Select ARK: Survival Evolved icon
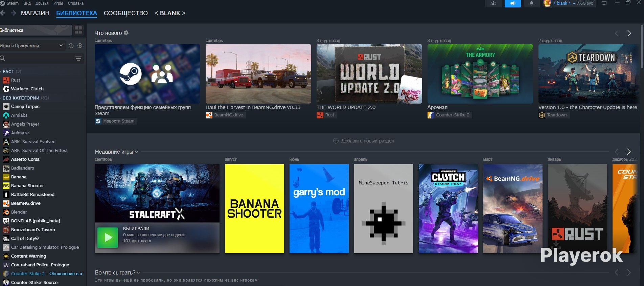The image size is (644, 286). coord(6,142)
